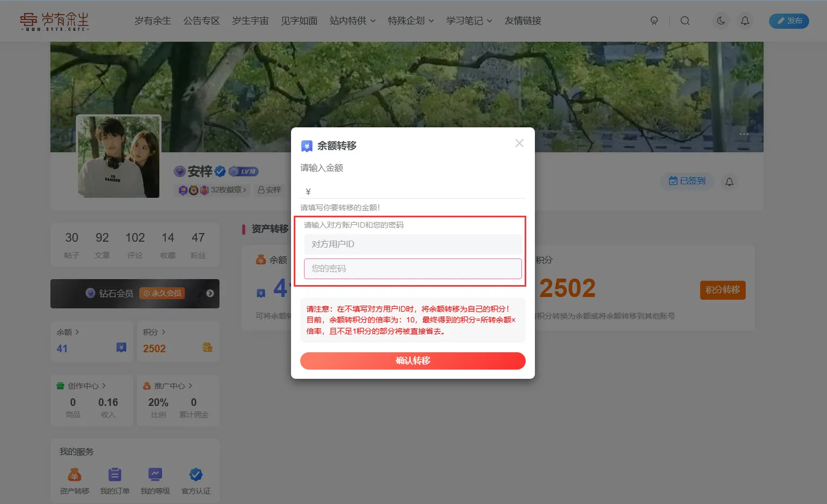Open the 学习笔记 menu chevron
This screenshot has height=504, width=827.
(489, 21)
